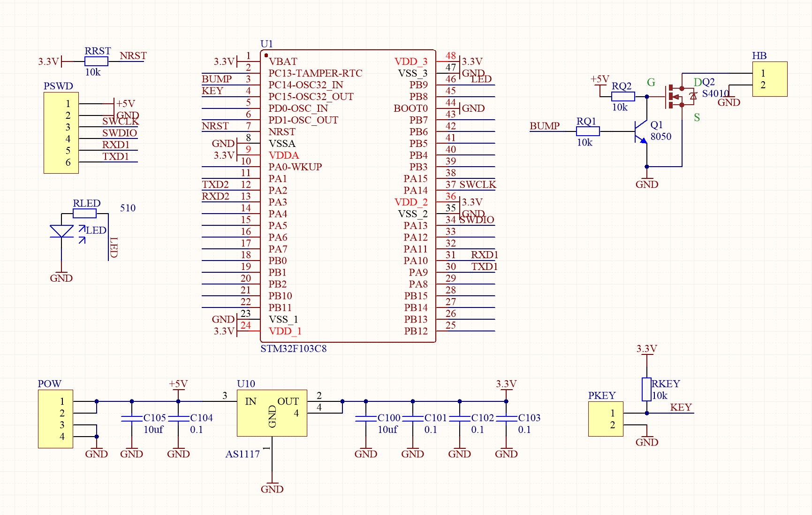This screenshot has height=515, width=812.
Task: Click the OUT pin label on U10
Action: pos(288,401)
